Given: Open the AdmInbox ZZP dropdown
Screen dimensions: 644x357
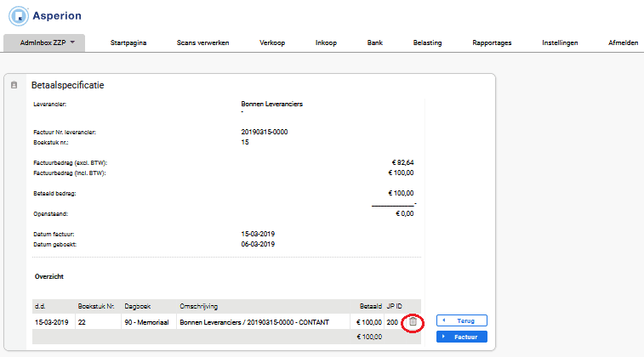Looking at the screenshot, I should coord(44,42).
